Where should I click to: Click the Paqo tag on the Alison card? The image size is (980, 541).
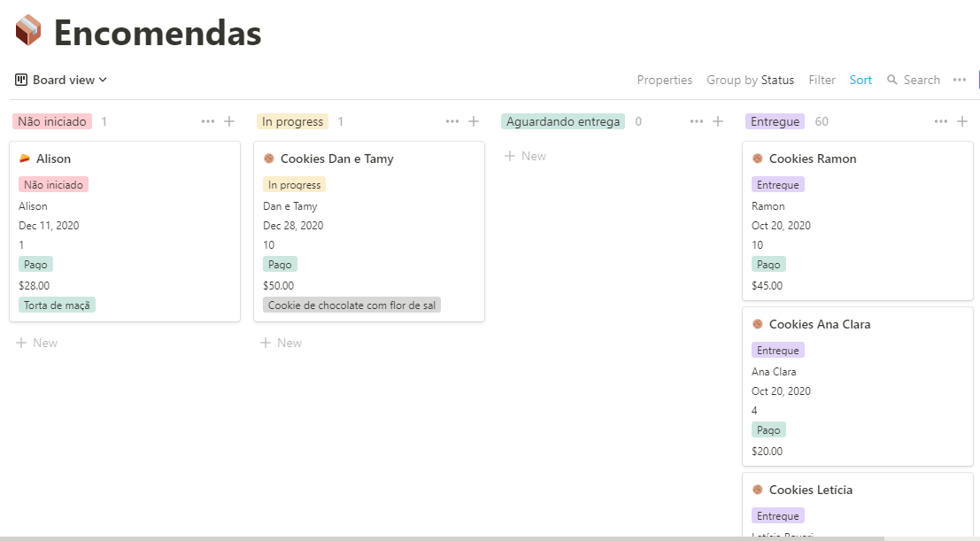coord(35,264)
